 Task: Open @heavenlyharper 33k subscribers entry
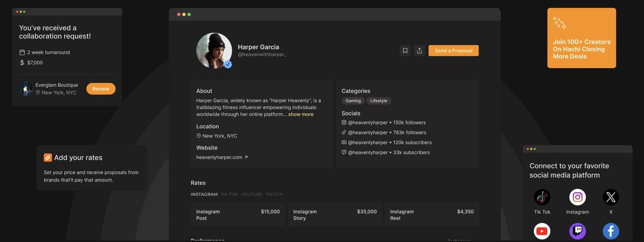[385, 152]
